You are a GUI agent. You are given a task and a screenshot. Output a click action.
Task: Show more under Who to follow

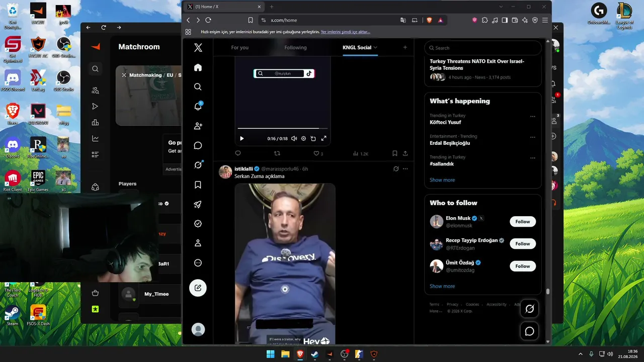pyautogui.click(x=442, y=286)
